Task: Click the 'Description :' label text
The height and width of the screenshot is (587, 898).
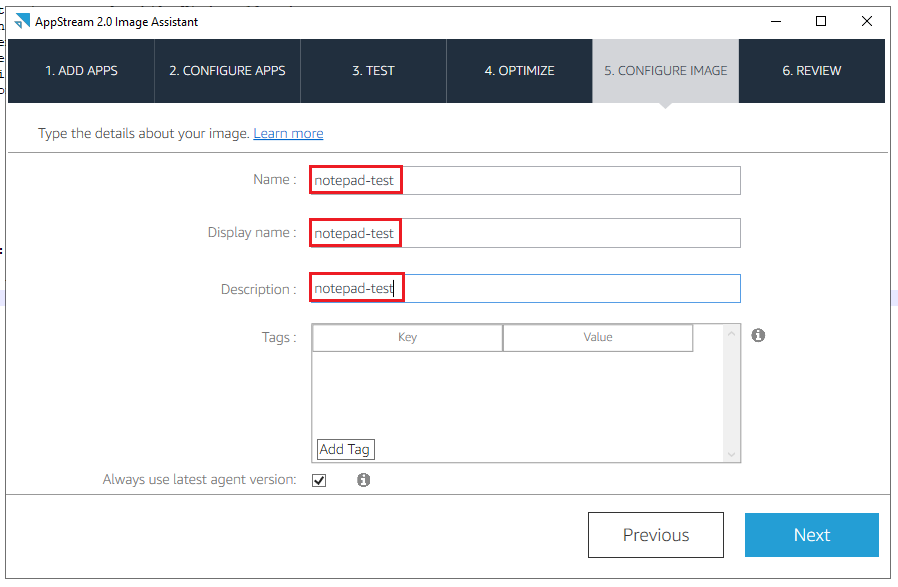Action: click(258, 289)
